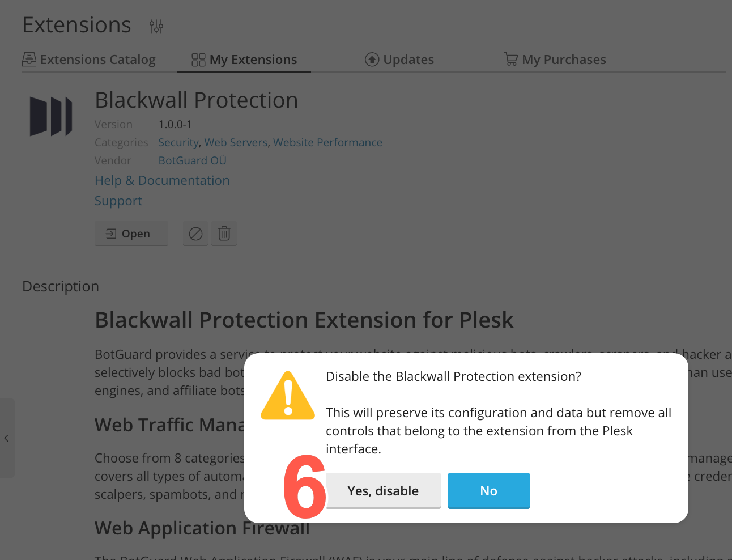Screen dimensions: 732x560
Task: Click the disable extension circle-slash icon
Action: coord(195,234)
